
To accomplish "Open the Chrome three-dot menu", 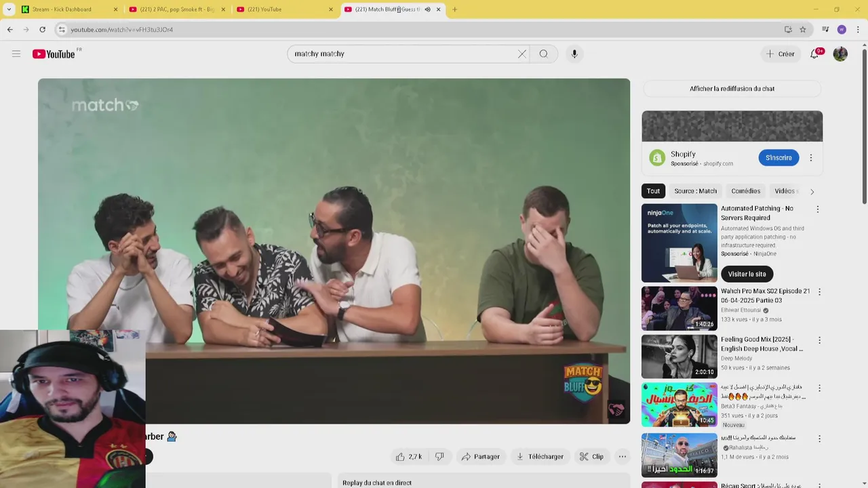I will point(859,29).
